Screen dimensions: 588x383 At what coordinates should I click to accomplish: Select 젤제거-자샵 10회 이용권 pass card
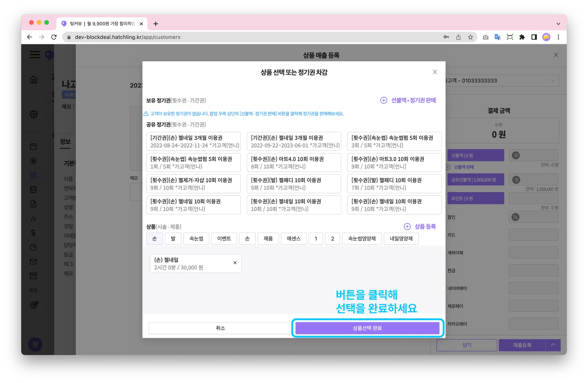click(193, 184)
